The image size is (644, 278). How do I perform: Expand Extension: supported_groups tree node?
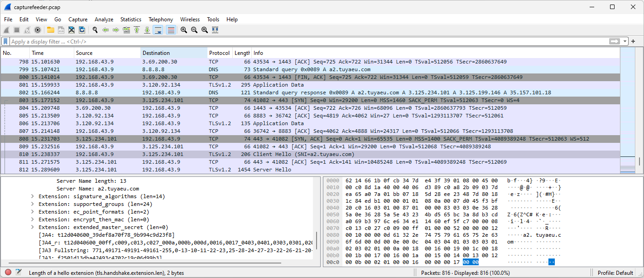pyautogui.click(x=33, y=204)
